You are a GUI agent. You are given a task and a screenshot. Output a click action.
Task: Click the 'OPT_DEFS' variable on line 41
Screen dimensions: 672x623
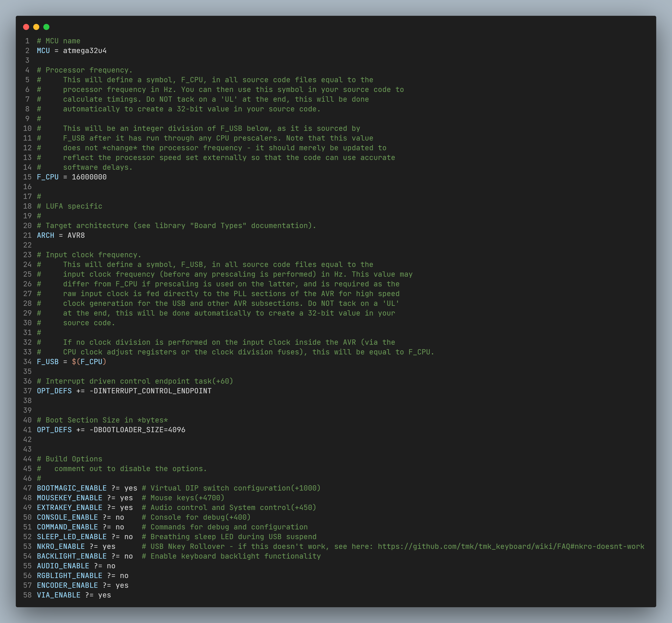click(x=54, y=430)
